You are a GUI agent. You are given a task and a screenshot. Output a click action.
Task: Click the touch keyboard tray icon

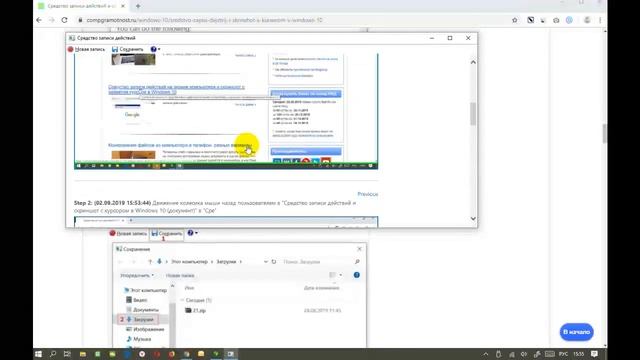(x=550, y=354)
